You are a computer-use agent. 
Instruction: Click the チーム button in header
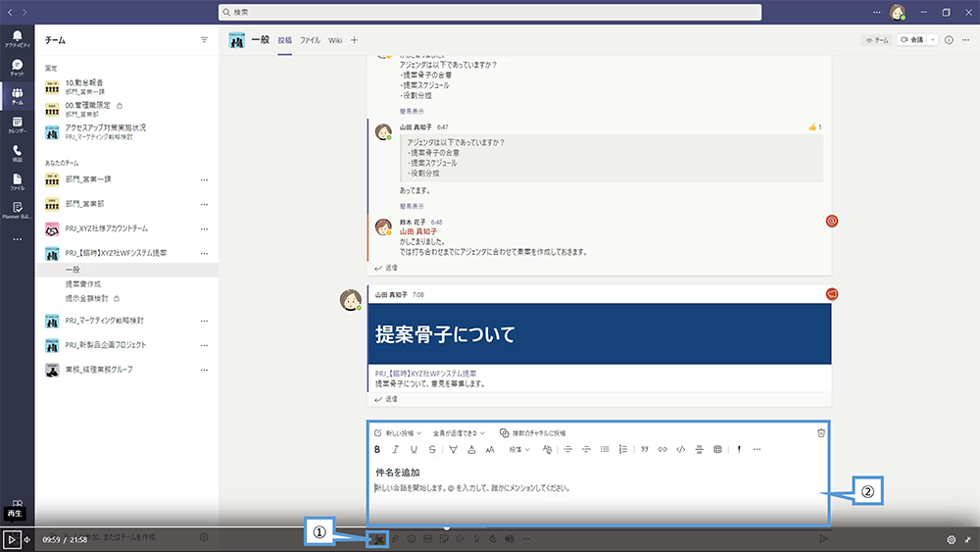(x=877, y=40)
